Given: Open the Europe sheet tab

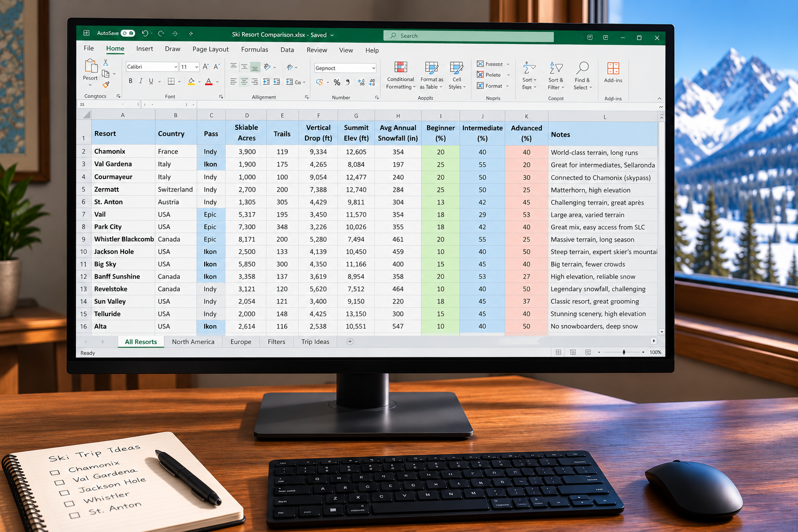Looking at the screenshot, I should (241, 341).
